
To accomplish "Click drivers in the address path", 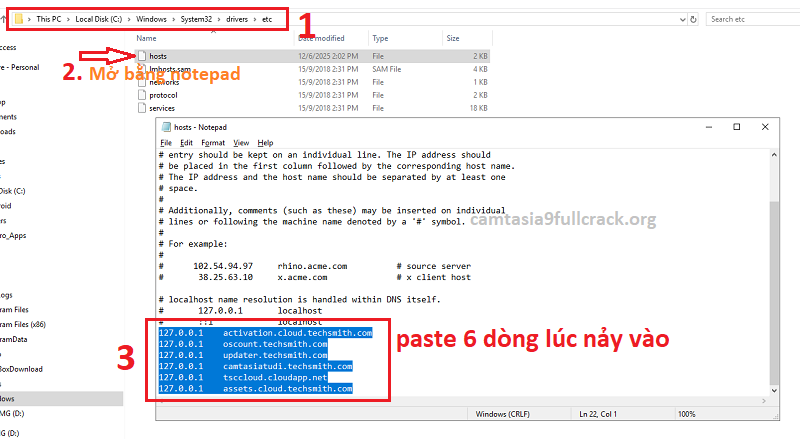I will [237, 19].
